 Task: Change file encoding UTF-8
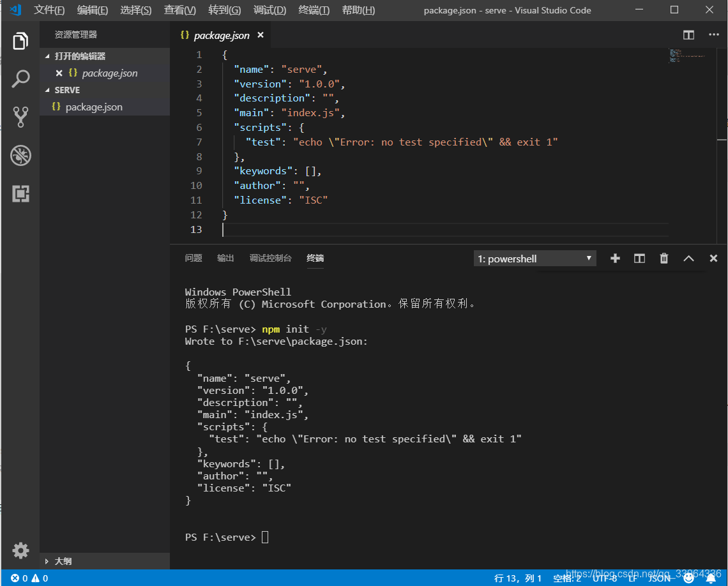point(605,578)
